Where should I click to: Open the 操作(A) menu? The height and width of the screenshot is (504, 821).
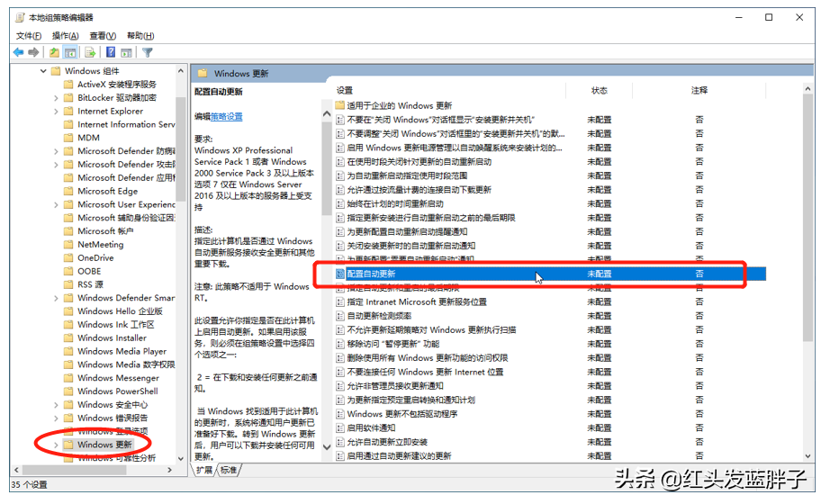click(66, 36)
